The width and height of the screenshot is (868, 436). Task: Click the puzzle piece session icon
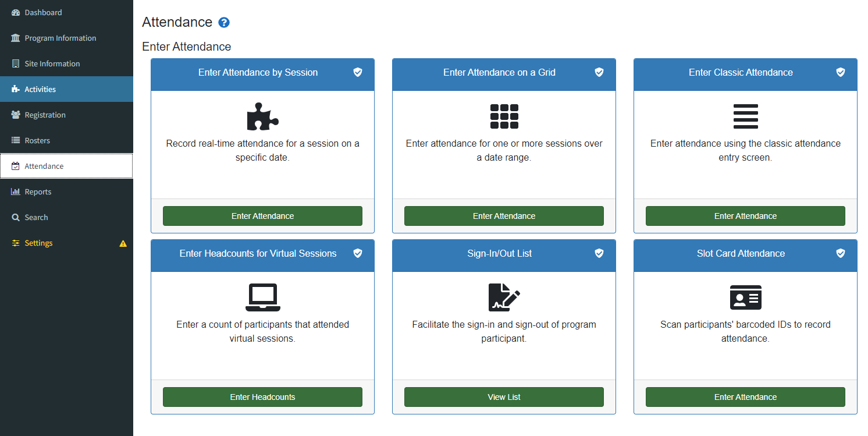pos(262,116)
